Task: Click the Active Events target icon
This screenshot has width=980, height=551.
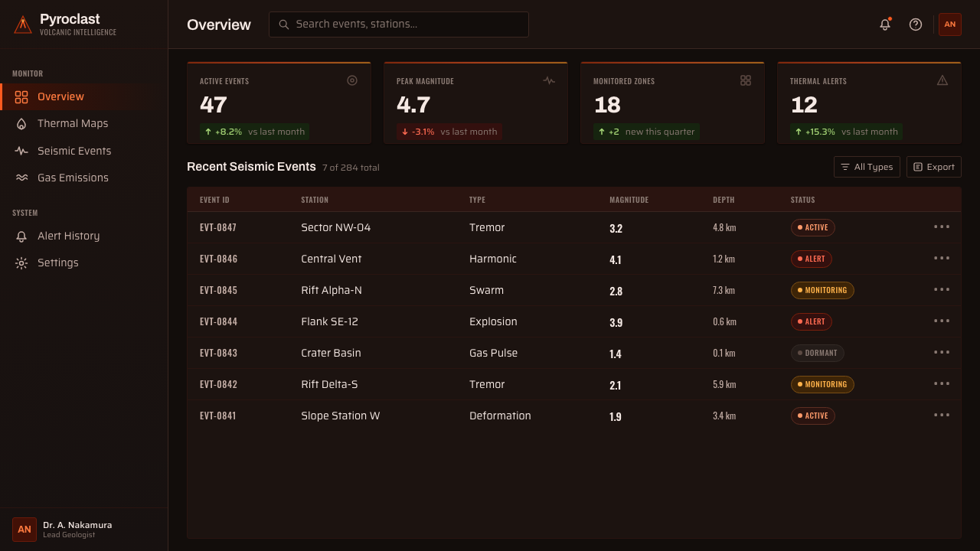Action: [x=352, y=80]
